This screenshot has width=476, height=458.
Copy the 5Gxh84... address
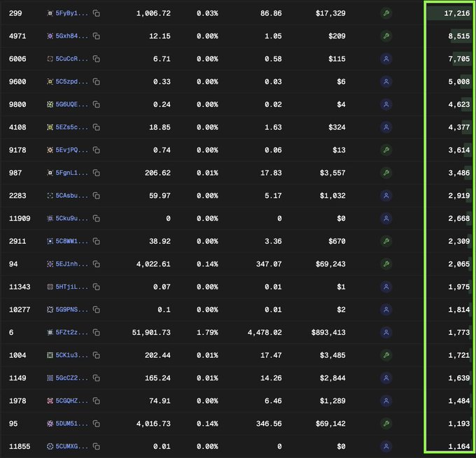click(96, 36)
